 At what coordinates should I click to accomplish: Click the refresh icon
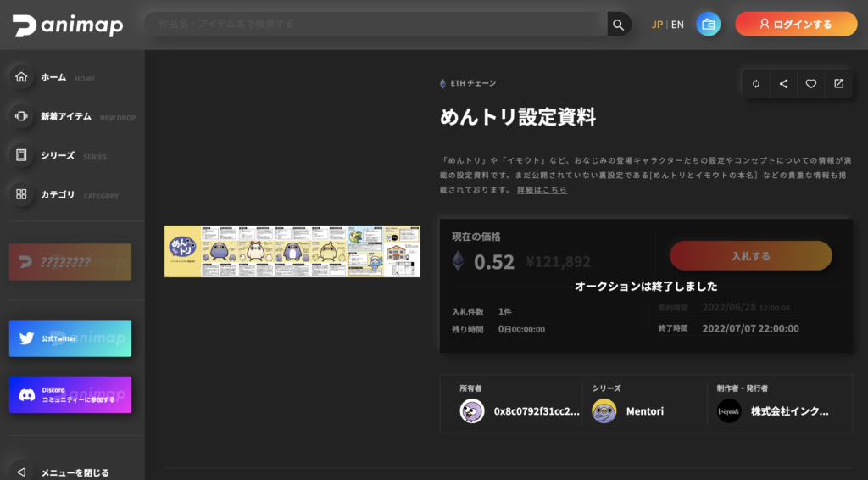coord(756,84)
